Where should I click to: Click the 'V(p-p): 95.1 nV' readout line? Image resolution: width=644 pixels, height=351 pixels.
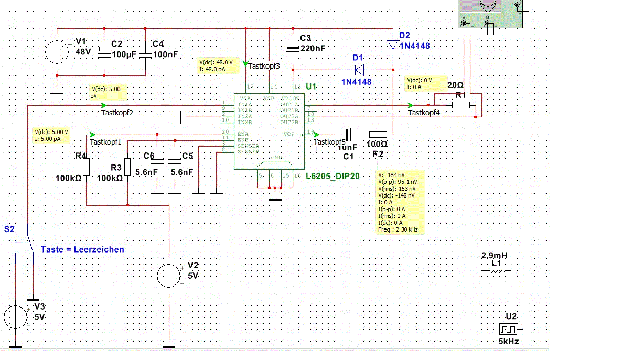click(x=398, y=182)
